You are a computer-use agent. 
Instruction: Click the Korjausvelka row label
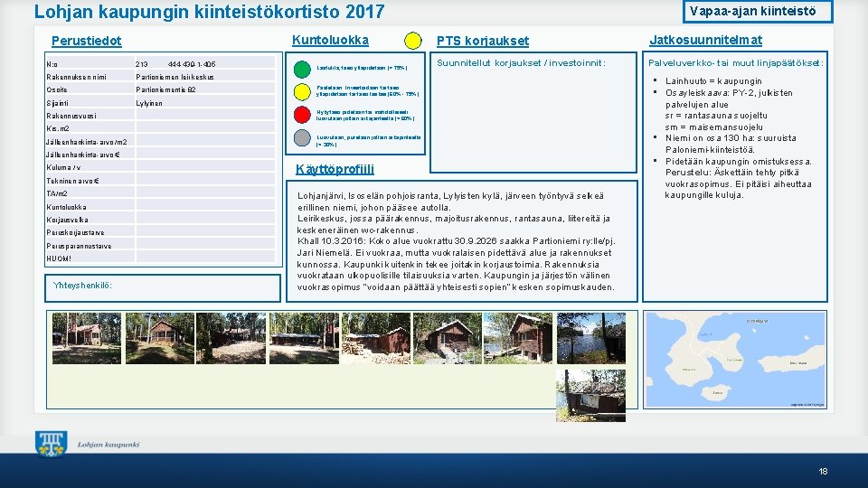pos(67,220)
